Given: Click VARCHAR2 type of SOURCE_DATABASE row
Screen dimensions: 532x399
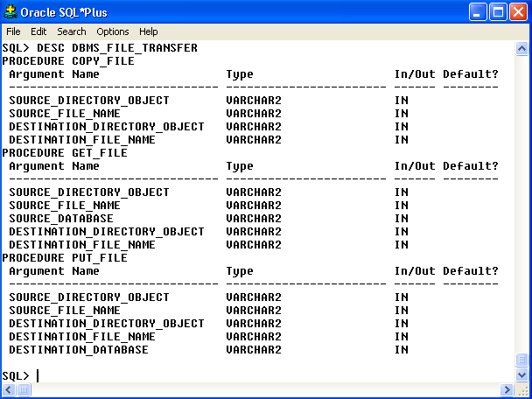Looking at the screenshot, I should point(254,219).
